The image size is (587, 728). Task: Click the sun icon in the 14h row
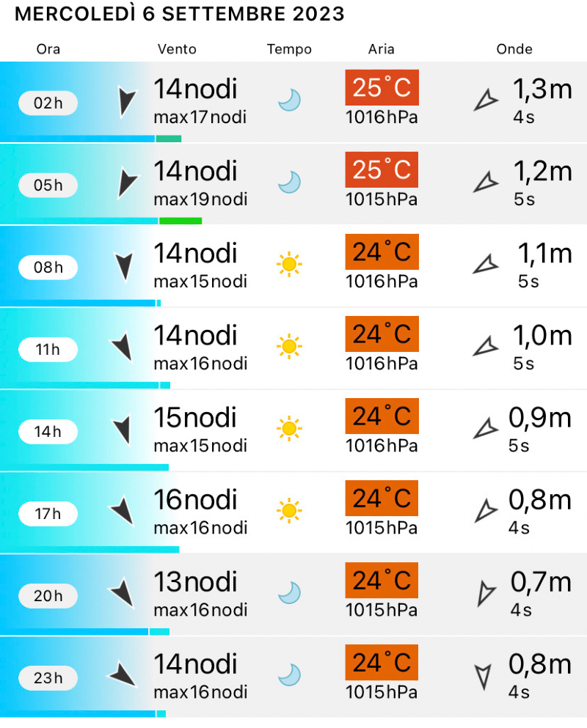click(x=290, y=427)
